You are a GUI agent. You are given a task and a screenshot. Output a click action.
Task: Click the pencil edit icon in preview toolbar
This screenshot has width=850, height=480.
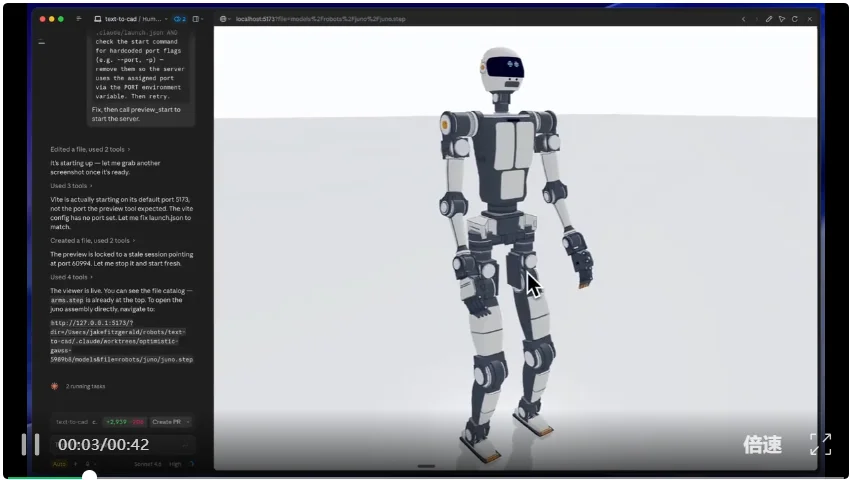coord(769,19)
